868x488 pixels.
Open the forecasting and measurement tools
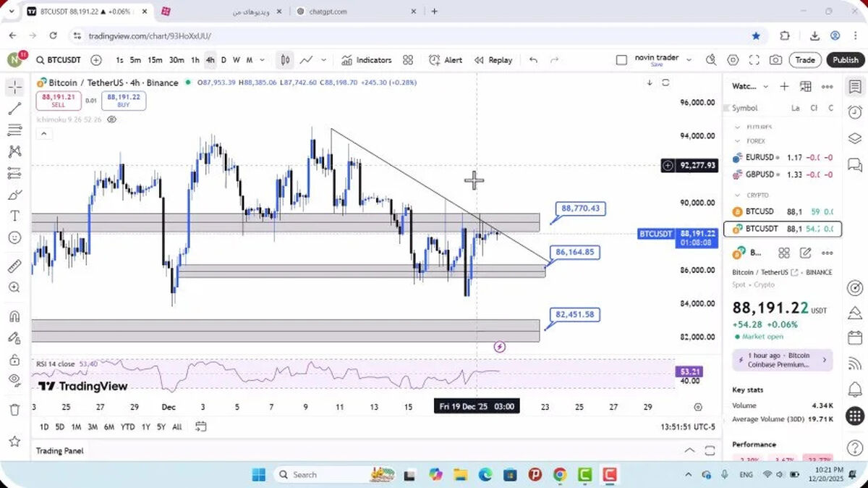(14, 173)
